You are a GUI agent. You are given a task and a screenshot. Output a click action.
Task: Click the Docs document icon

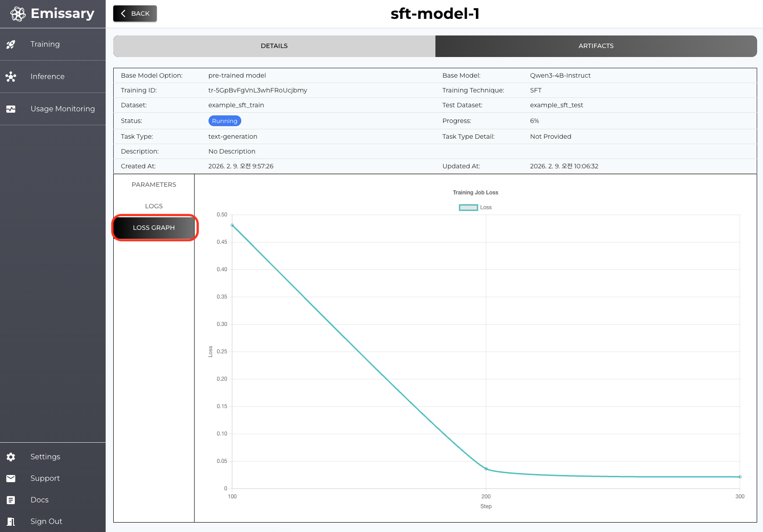click(x=11, y=500)
